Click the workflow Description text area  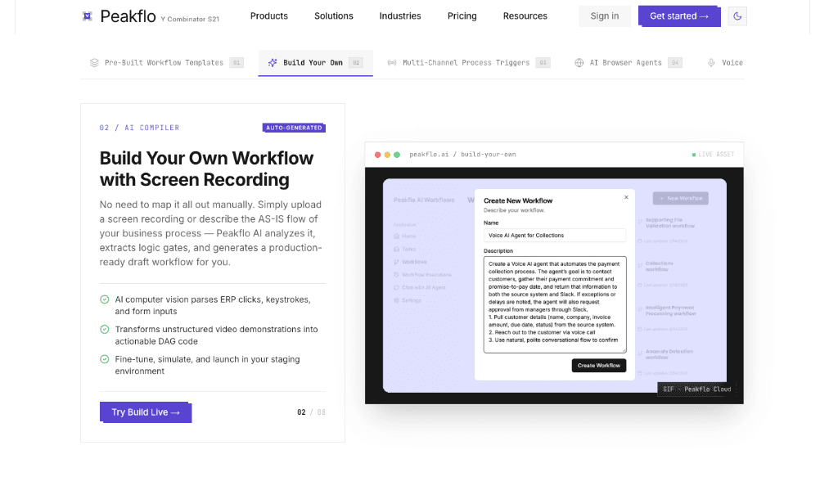pos(555,304)
